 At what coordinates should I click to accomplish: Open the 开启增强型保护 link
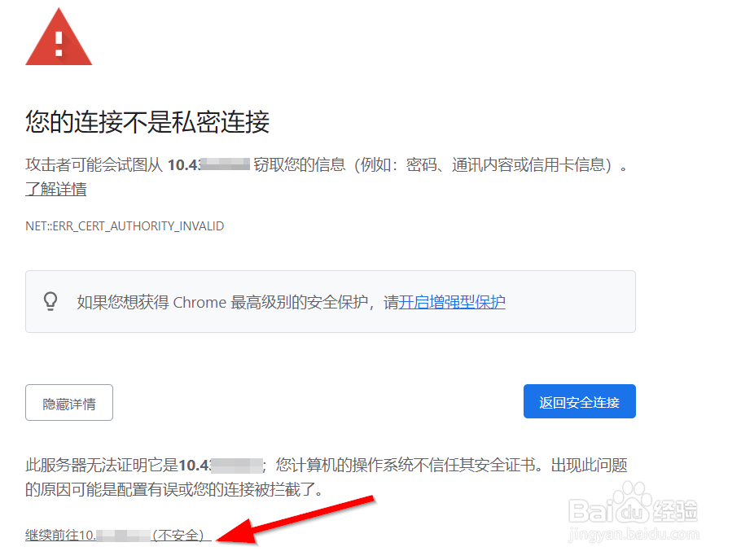click(x=452, y=302)
